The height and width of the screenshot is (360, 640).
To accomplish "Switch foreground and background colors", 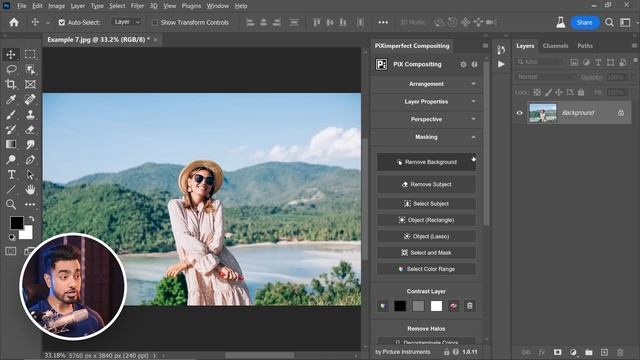I will coord(31,219).
